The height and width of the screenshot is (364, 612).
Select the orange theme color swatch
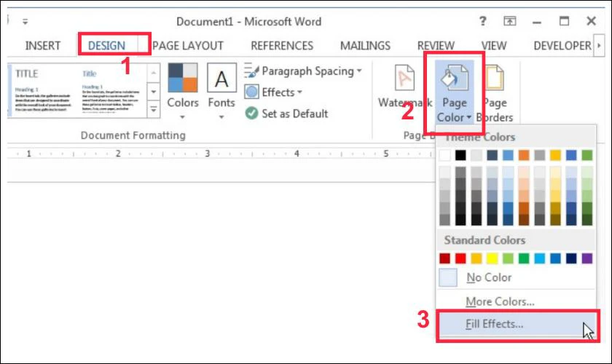(524, 155)
